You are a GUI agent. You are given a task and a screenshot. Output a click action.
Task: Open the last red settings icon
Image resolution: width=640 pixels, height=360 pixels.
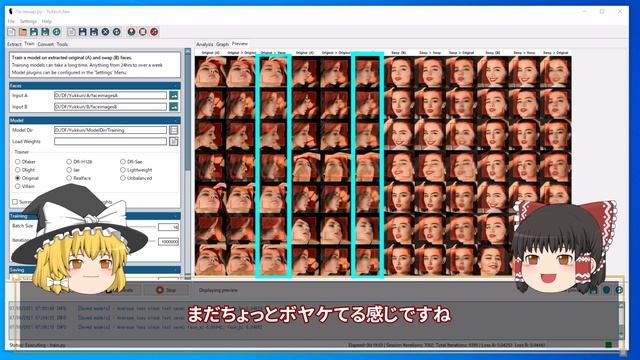click(154, 32)
